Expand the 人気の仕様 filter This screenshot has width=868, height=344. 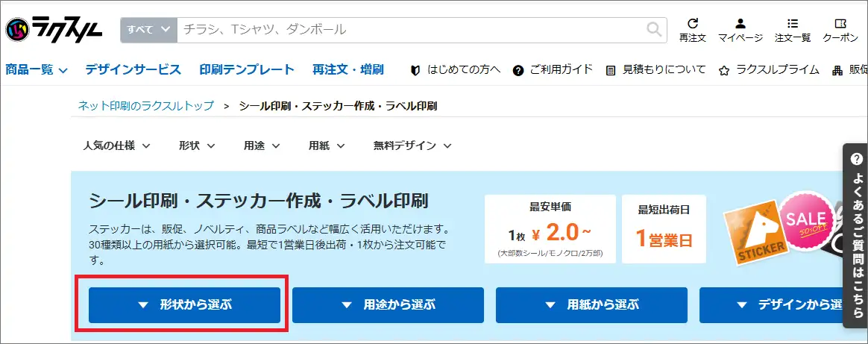[116, 146]
